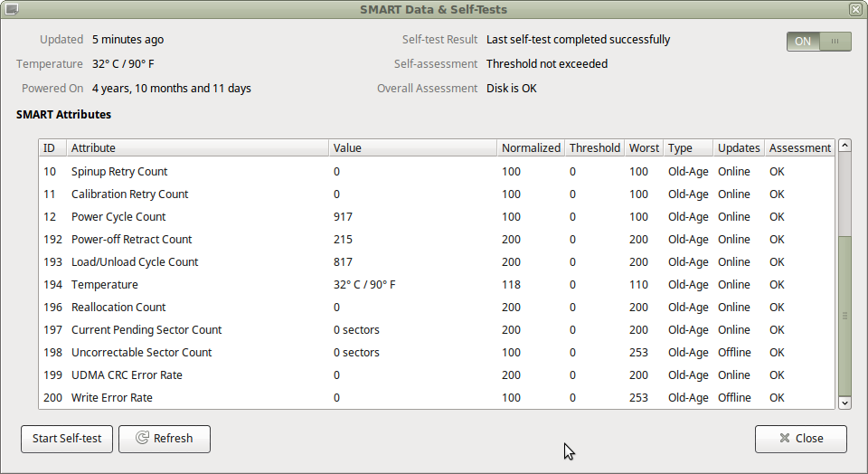
Task: Select Current Pending Sector Count row
Action: click(436, 330)
